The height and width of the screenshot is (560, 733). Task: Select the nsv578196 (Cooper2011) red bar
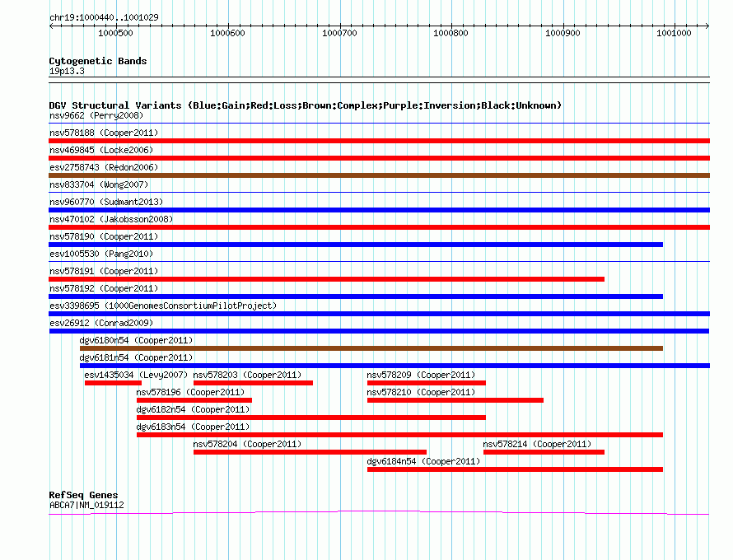tap(194, 400)
